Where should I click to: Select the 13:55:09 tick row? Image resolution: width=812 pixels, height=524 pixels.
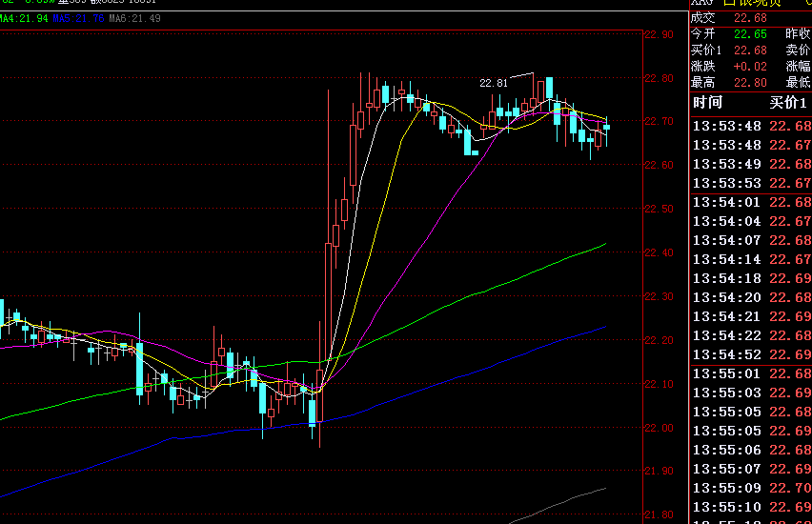(751, 488)
